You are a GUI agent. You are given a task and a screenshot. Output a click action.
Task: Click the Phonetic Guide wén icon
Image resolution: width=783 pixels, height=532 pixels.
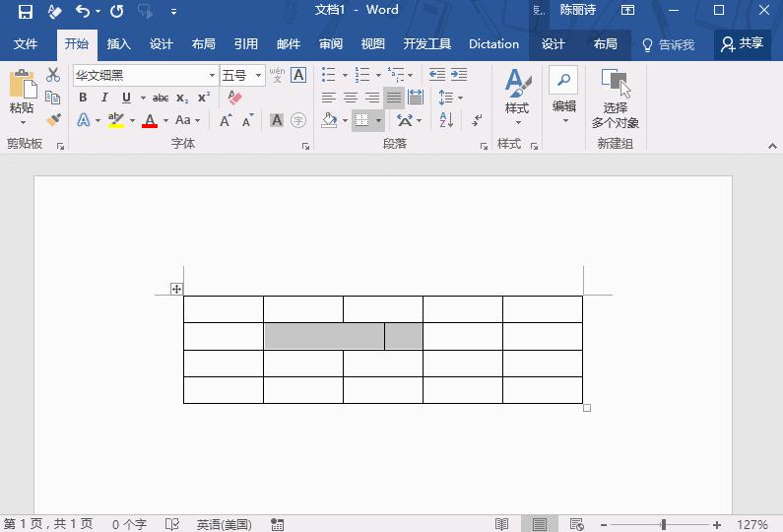coord(277,75)
